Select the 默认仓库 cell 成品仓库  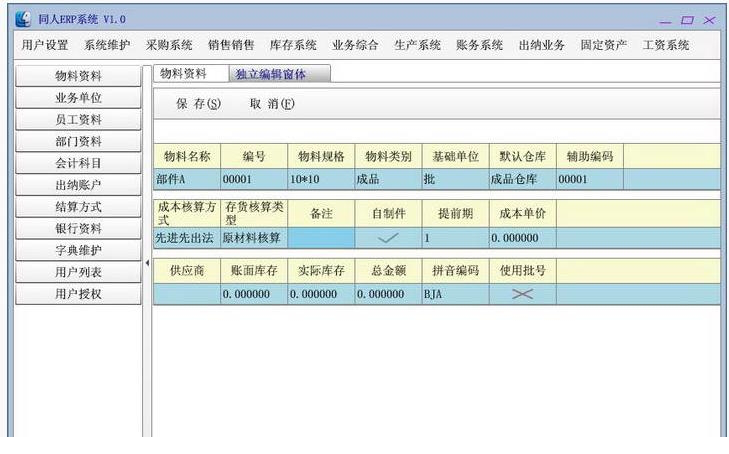523,179
